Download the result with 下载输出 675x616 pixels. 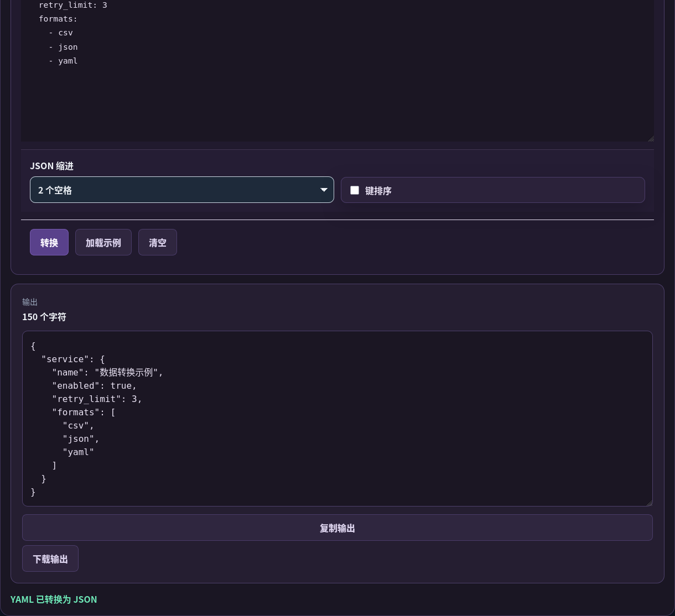coord(50,558)
